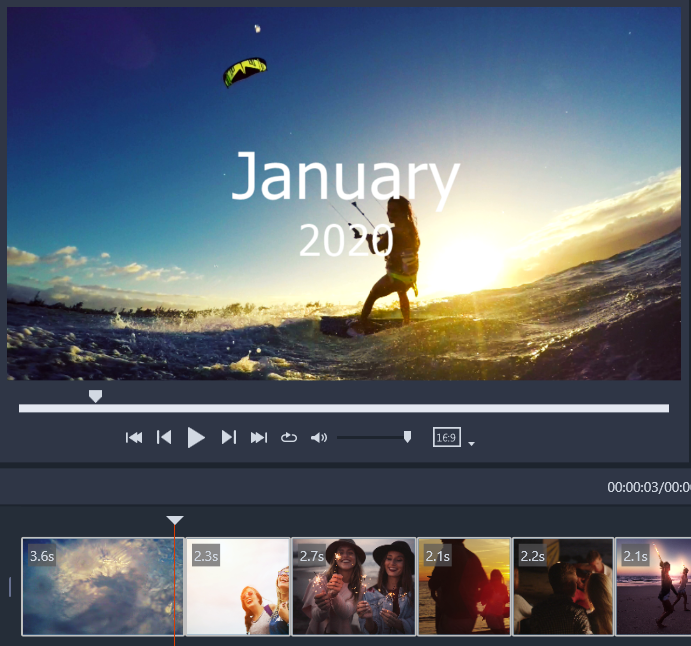Step forward one frame

pos(228,438)
